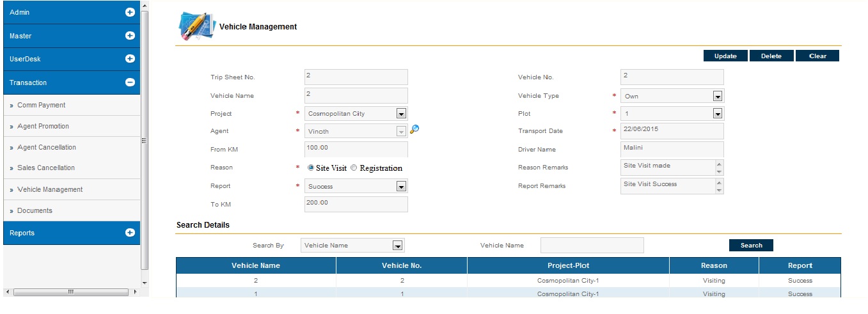Screen dimensions: 868x314
Task: Expand the Reports section plus icon
Action: 130,233
